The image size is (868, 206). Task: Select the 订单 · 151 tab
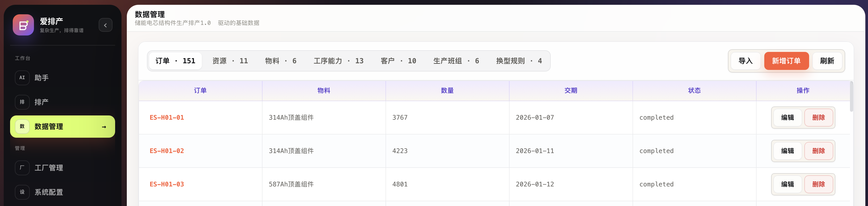[175, 61]
